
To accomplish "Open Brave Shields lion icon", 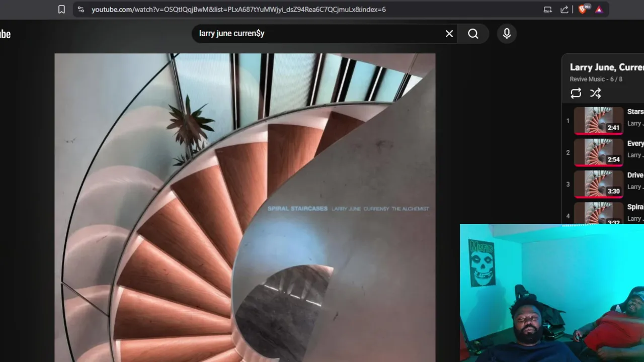I will 583,9.
